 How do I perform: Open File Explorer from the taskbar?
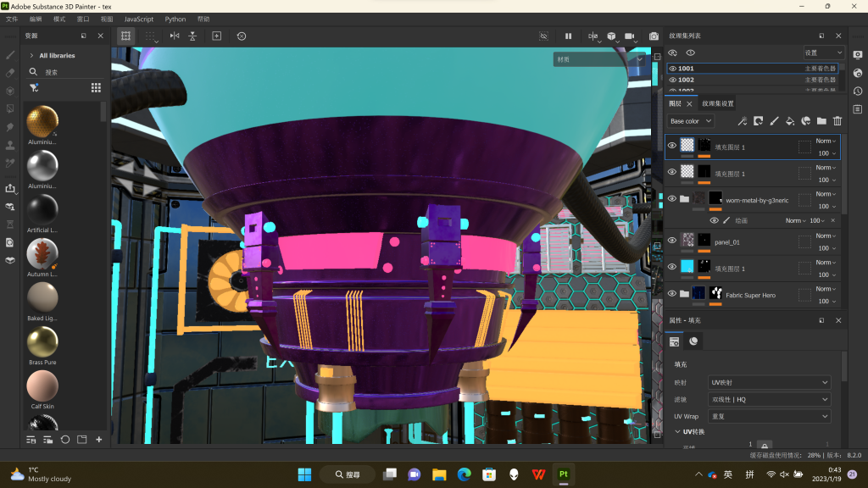(439, 474)
